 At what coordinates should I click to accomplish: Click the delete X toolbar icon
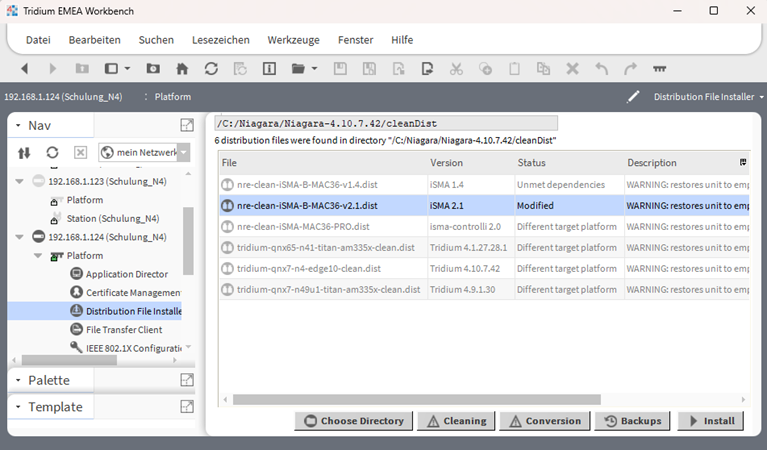click(x=572, y=68)
